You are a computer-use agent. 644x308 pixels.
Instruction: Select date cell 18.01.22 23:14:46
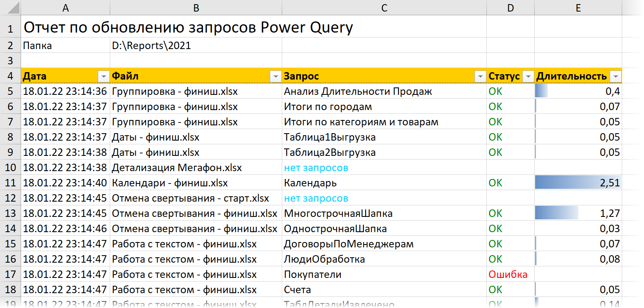65,228
